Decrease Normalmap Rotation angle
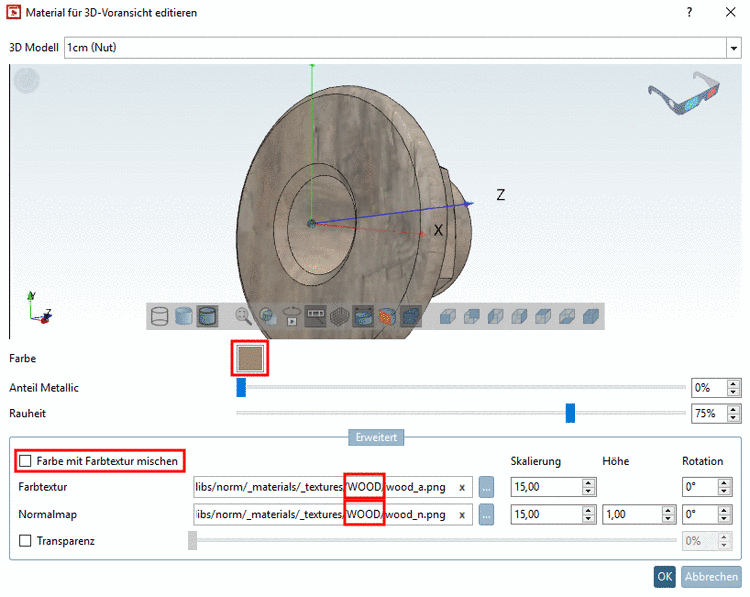 click(x=724, y=519)
